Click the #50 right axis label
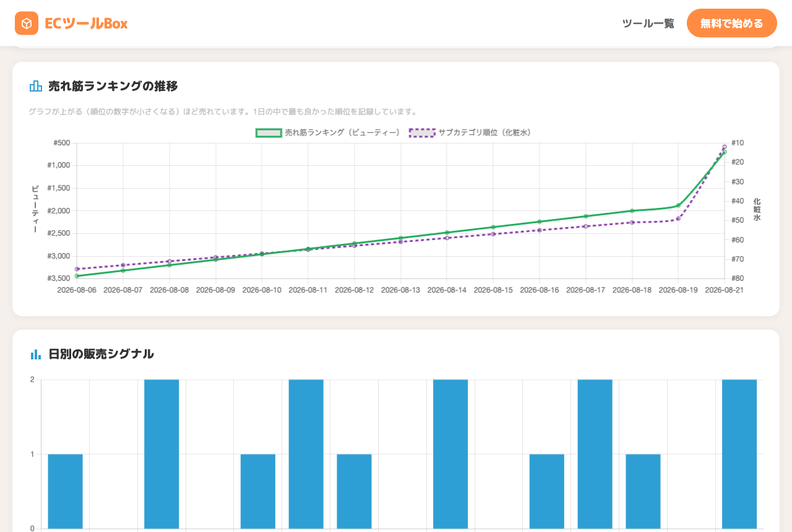This screenshot has width=792, height=532. point(738,220)
